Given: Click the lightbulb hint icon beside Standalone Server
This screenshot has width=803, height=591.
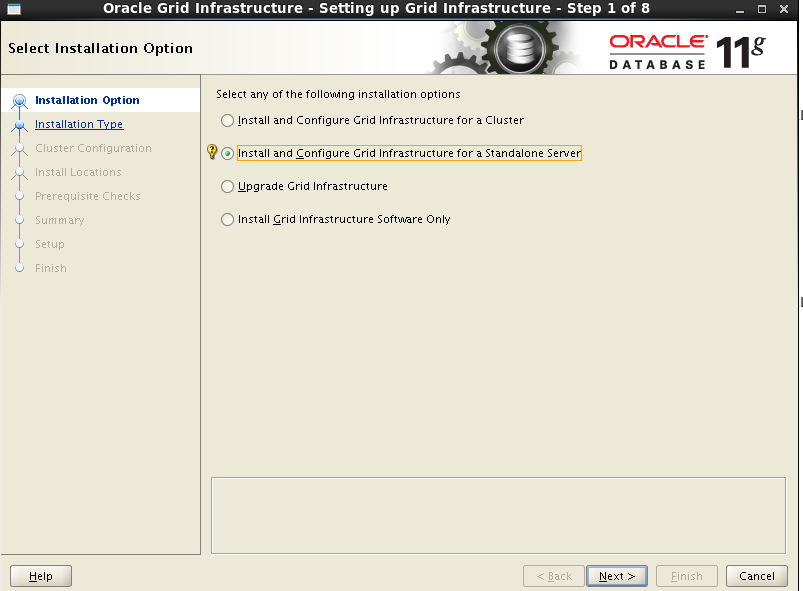Looking at the screenshot, I should pos(212,152).
